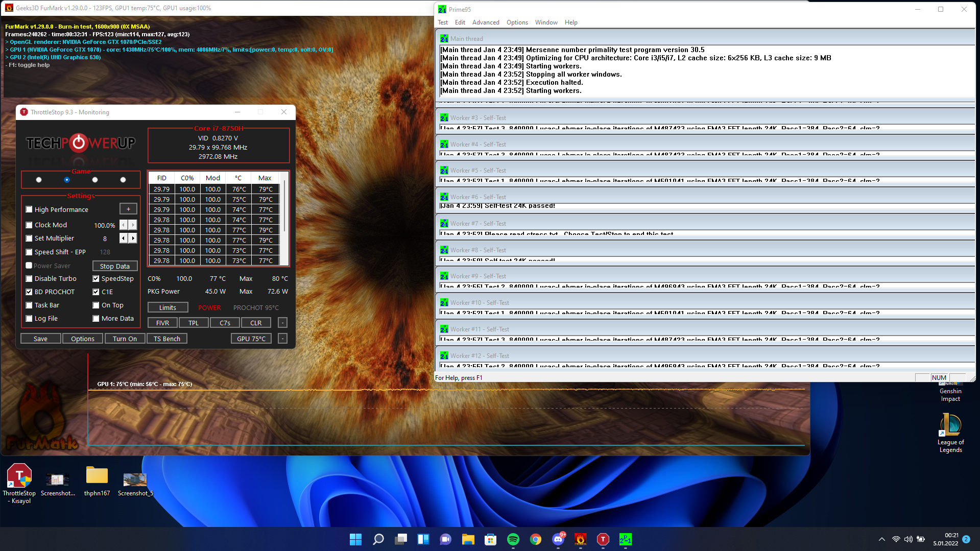The image size is (980, 551).
Task: Increase the Set Multiplier value arrow
Action: [133, 238]
